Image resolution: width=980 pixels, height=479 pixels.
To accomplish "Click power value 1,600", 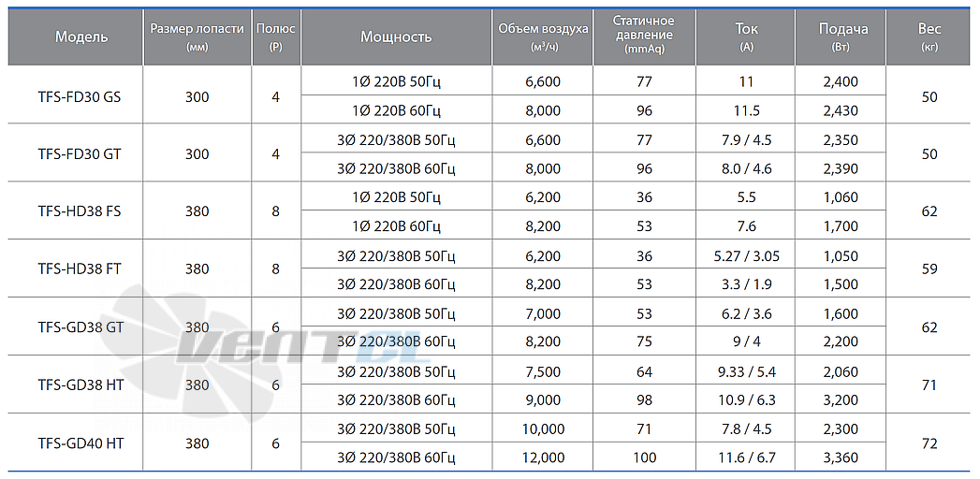I will pyautogui.click(x=841, y=313).
